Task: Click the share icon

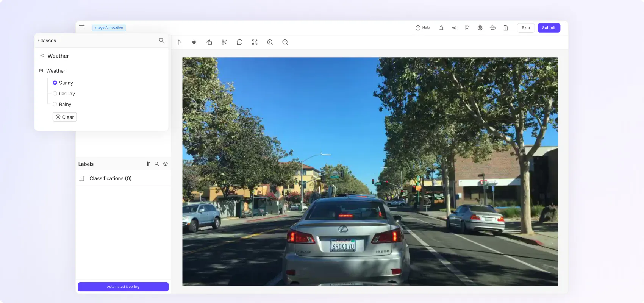Action: click(454, 28)
